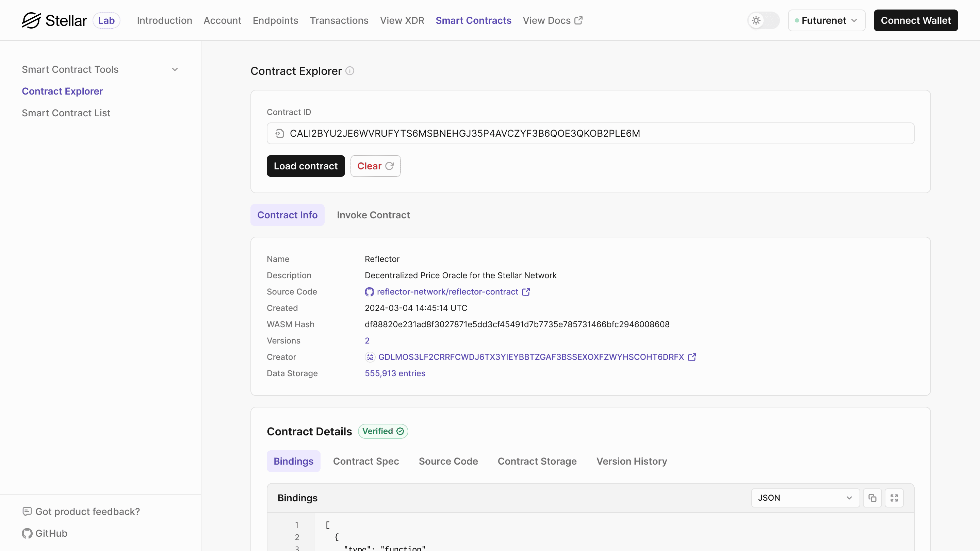The image size is (980, 551).
Task: Open the Smart Contracts nav item
Action: tap(473, 20)
